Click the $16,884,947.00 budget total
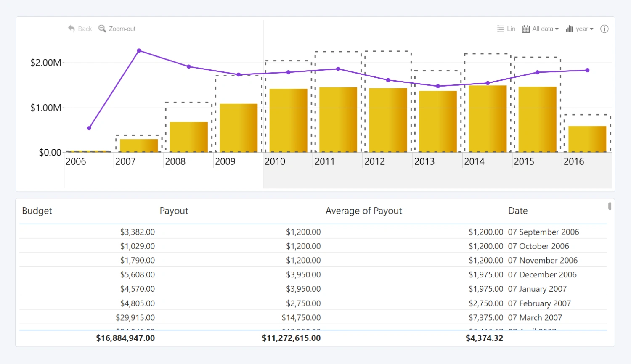Image resolution: width=631 pixels, height=364 pixels. (x=125, y=338)
